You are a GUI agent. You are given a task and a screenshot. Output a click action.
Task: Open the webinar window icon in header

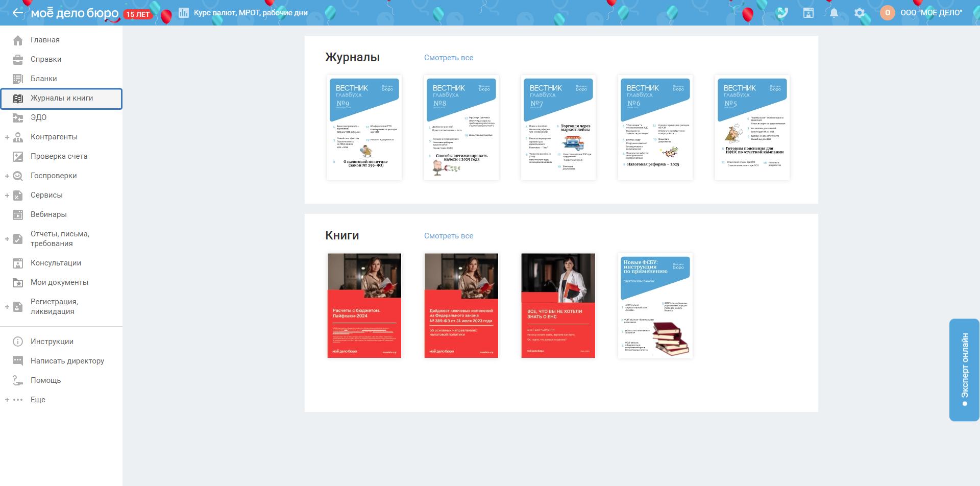(808, 13)
